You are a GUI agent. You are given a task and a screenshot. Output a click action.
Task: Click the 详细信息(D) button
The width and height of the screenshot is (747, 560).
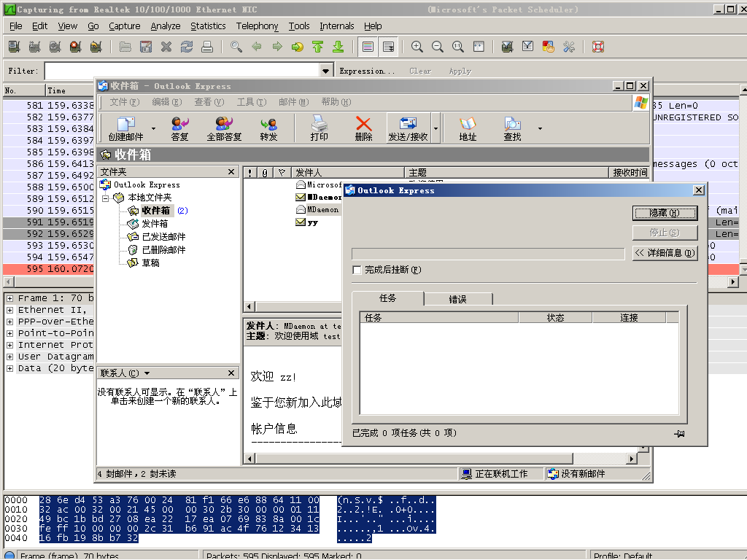(665, 253)
